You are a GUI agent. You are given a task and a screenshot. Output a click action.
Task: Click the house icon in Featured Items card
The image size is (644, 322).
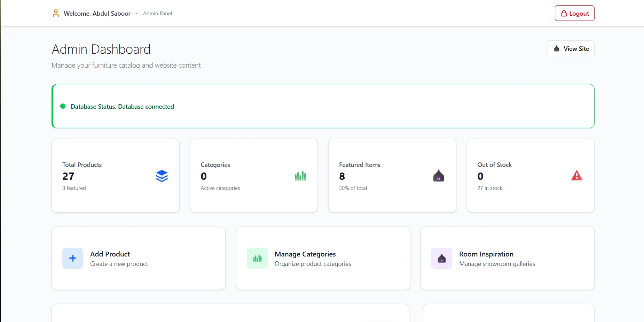point(439,176)
